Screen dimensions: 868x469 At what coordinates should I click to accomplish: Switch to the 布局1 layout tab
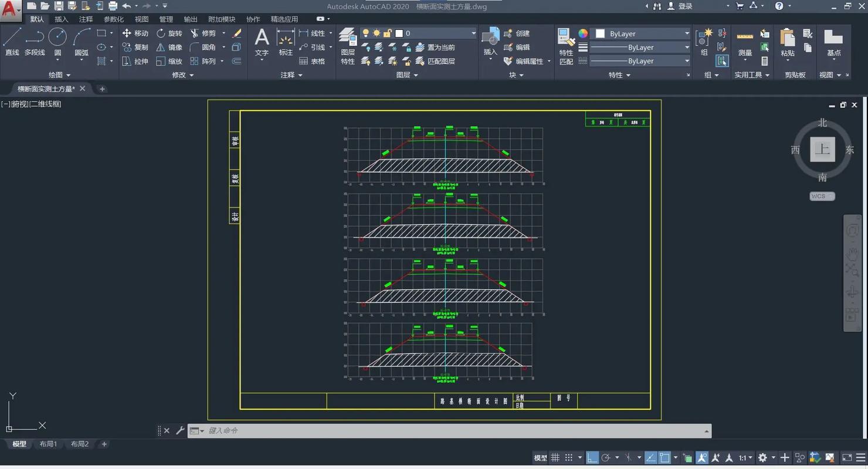tap(48, 444)
